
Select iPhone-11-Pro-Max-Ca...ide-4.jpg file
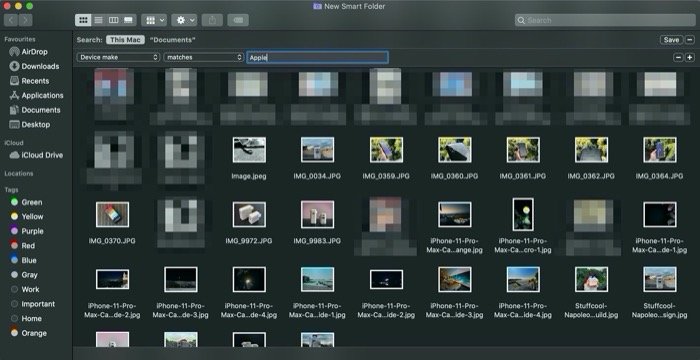point(523,279)
